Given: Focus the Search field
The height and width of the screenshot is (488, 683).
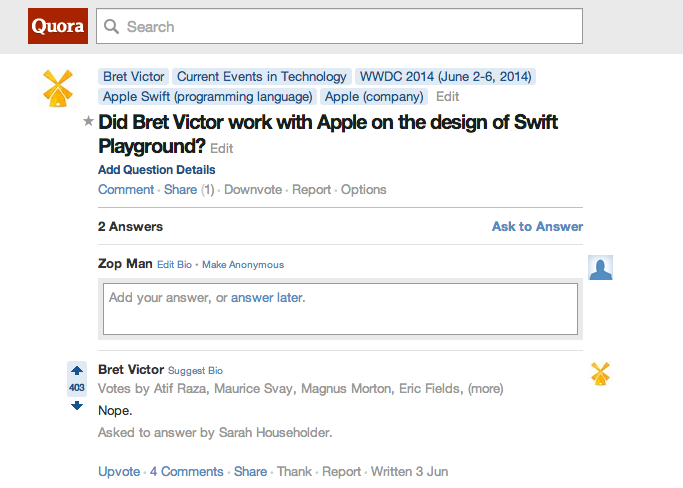Looking at the screenshot, I should click(x=339, y=26).
